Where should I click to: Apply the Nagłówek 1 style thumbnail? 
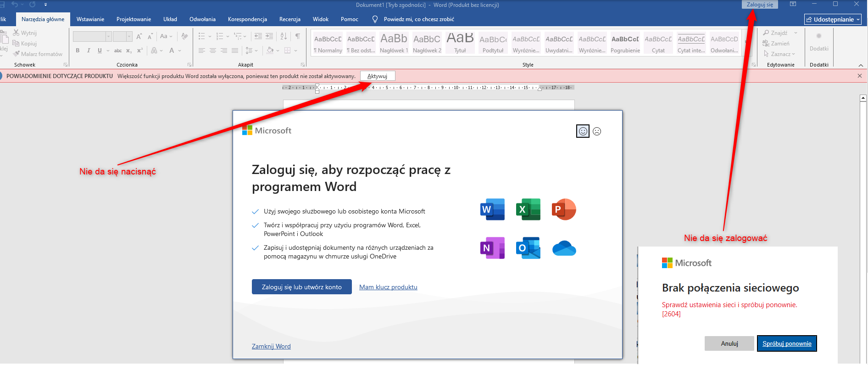pos(394,43)
